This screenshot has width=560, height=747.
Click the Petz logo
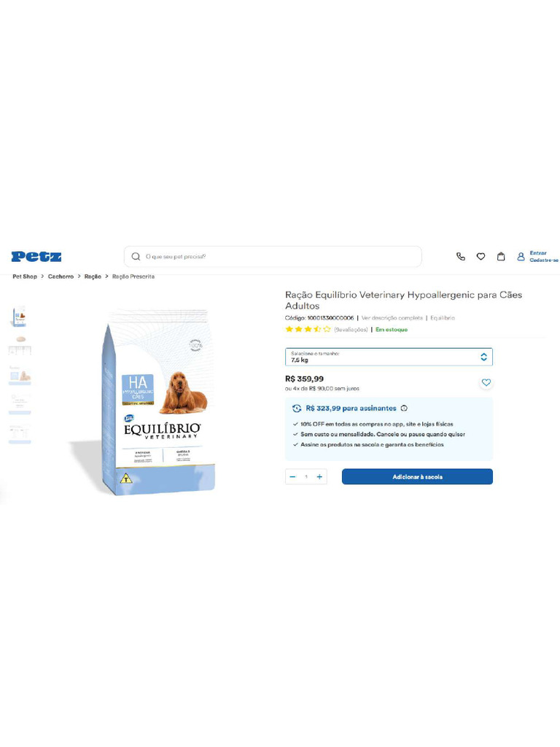coord(36,256)
